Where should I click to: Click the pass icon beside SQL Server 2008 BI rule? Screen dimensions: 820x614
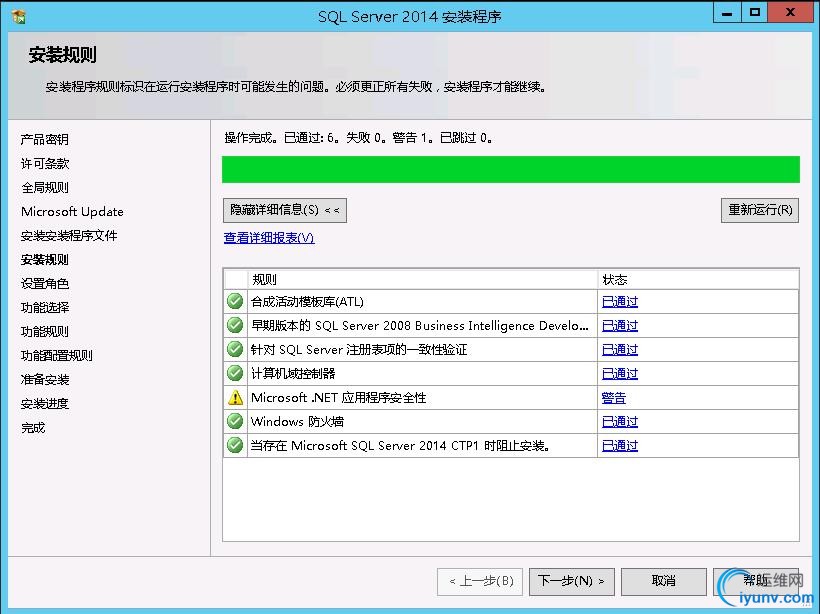(x=235, y=325)
